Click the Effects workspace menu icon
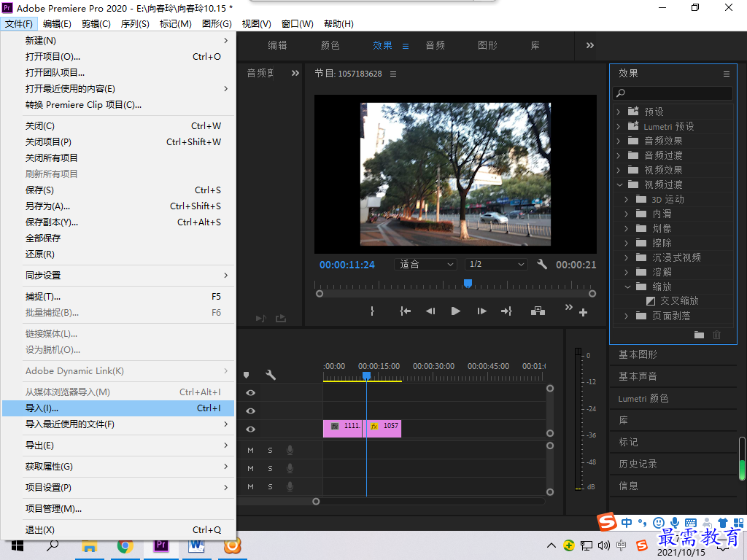 406,46
